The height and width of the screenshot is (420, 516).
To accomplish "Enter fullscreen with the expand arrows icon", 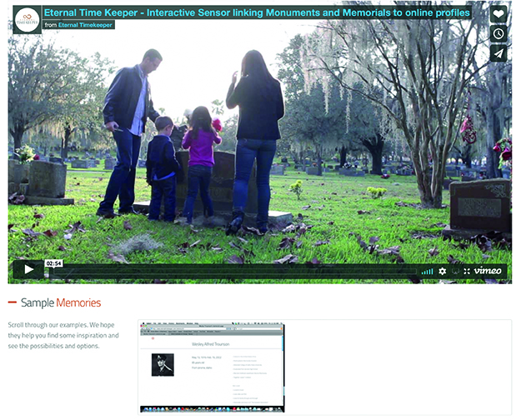I will [x=467, y=271].
